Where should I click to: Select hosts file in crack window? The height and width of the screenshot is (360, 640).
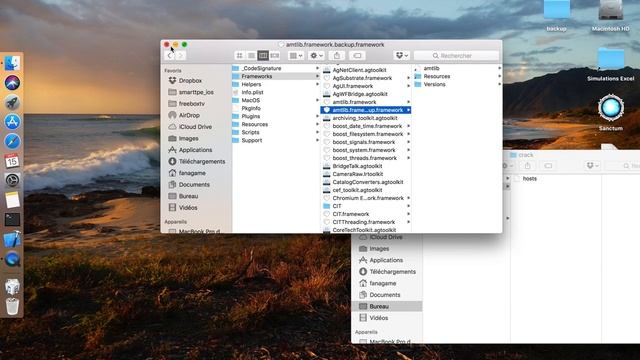click(530, 179)
